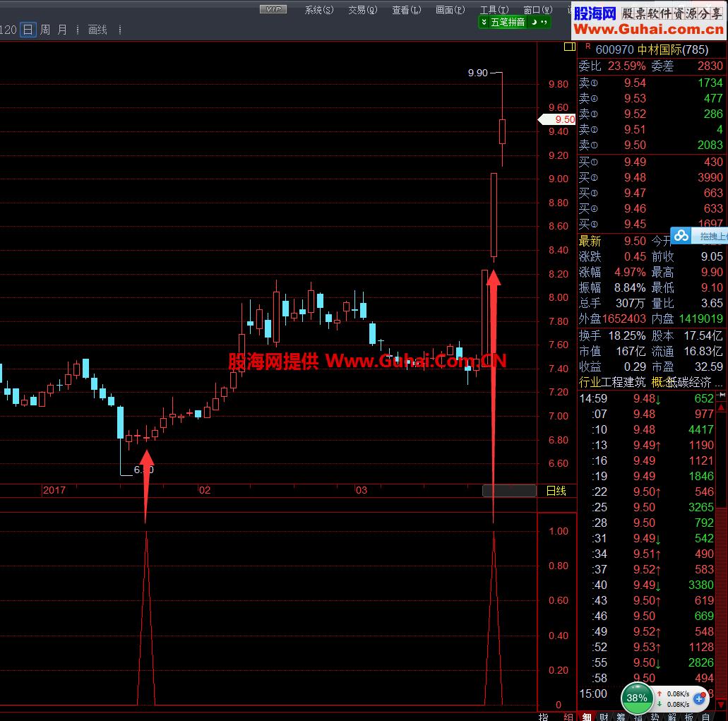Screen dimensions: 728x721
Task: Expand input method bar double-chevron
Action: click(x=484, y=22)
